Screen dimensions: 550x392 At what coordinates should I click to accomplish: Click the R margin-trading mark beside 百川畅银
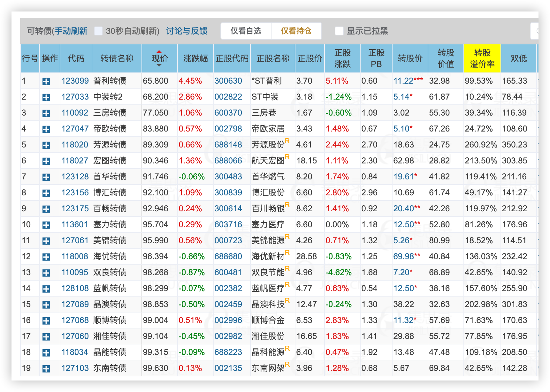[287, 205]
